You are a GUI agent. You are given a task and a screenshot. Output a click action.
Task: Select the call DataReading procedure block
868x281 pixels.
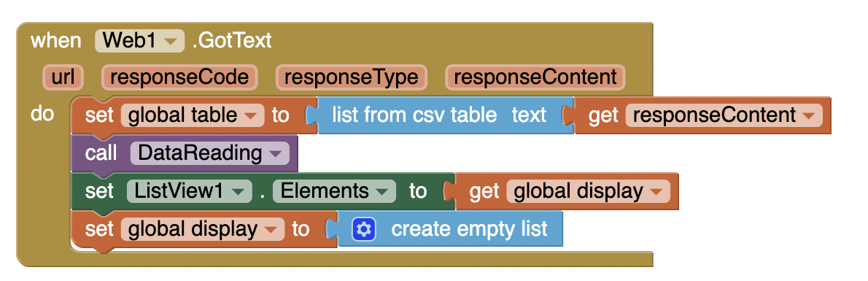[x=185, y=153]
